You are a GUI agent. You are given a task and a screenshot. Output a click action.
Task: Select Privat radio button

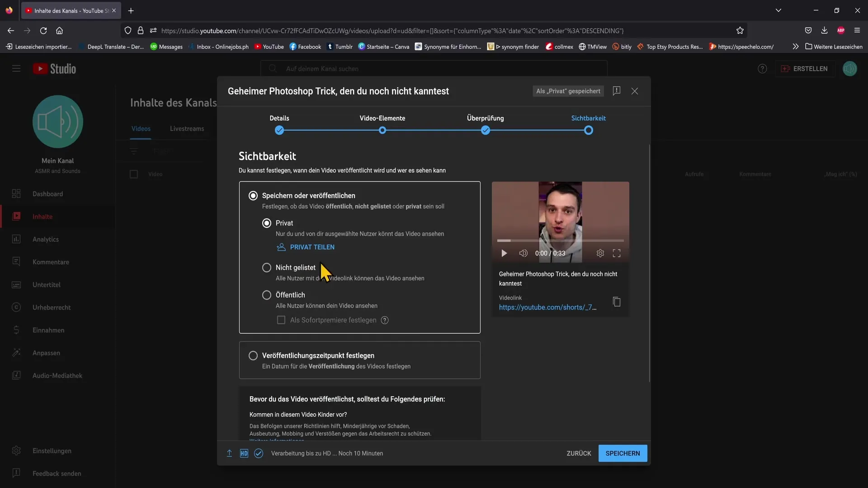point(266,224)
